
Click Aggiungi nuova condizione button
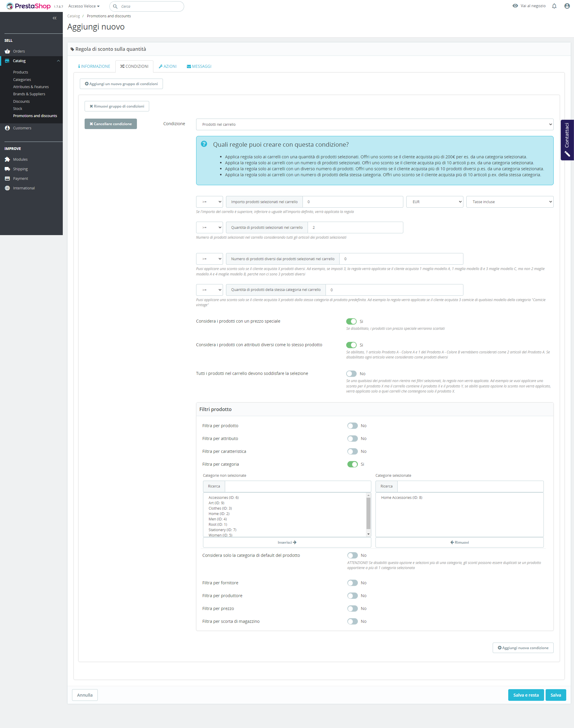[x=523, y=648]
